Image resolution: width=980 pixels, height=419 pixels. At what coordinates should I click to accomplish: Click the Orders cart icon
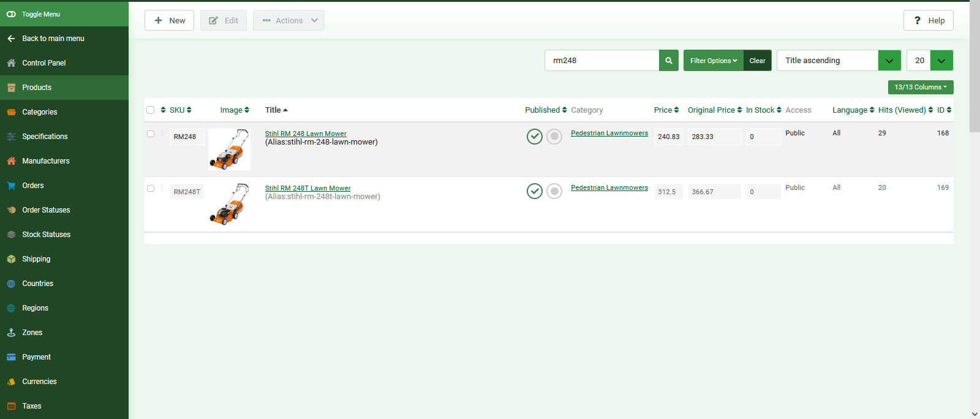point(11,186)
